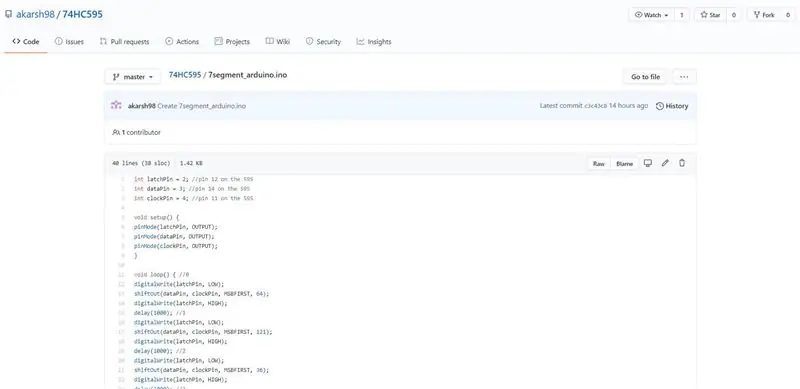Click the 1.42 KB file size text
Screen dimensions: 800x389
pyautogui.click(x=191, y=163)
